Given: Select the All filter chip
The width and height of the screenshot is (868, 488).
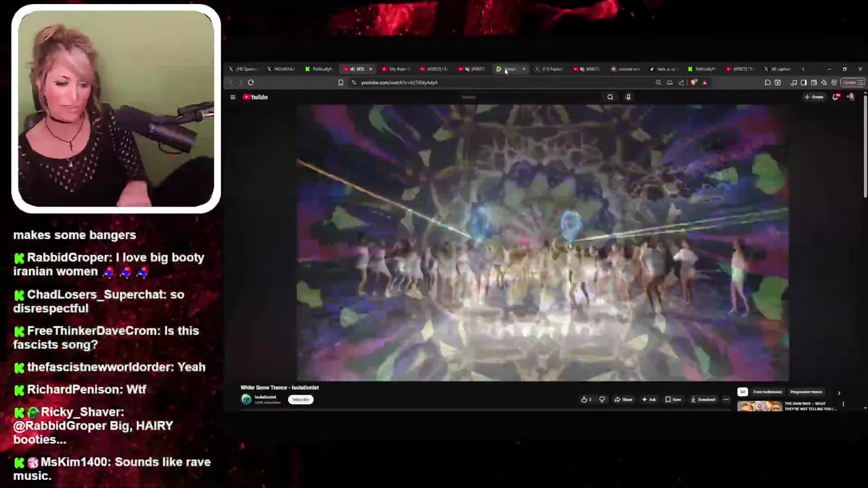Looking at the screenshot, I should click(x=743, y=392).
